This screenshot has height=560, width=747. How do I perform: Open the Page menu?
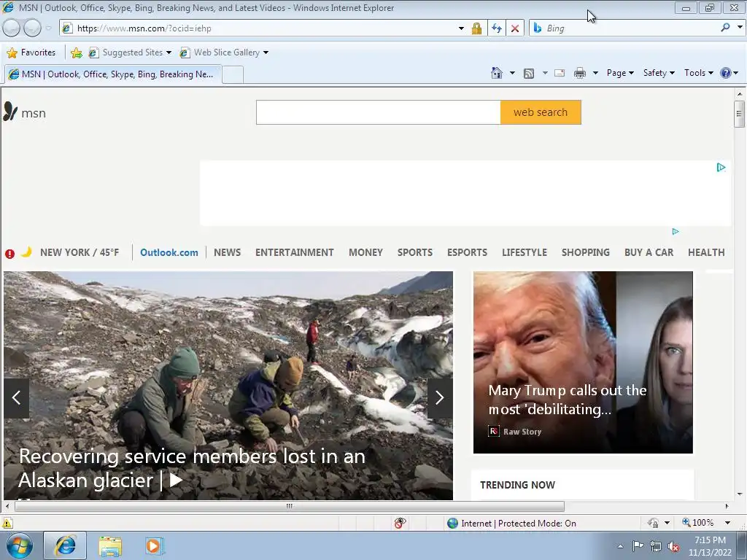[x=620, y=73]
